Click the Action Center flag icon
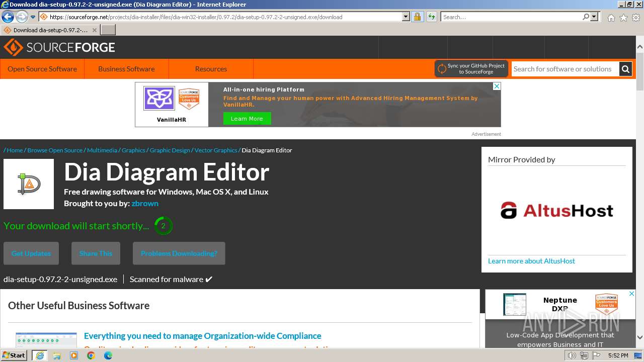 click(596, 355)
